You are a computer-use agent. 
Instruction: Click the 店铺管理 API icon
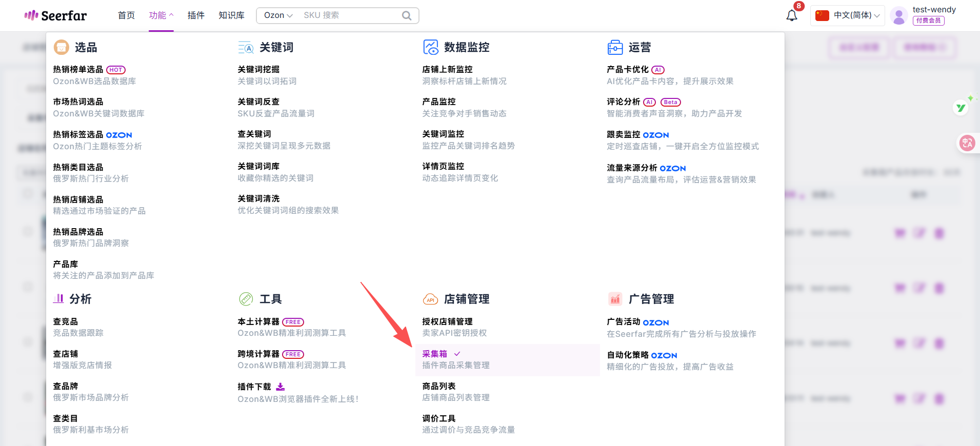pos(430,299)
